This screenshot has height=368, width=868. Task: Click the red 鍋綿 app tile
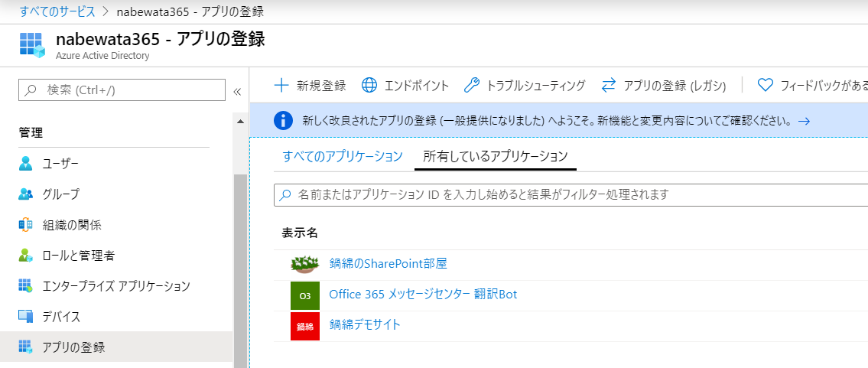(x=305, y=326)
